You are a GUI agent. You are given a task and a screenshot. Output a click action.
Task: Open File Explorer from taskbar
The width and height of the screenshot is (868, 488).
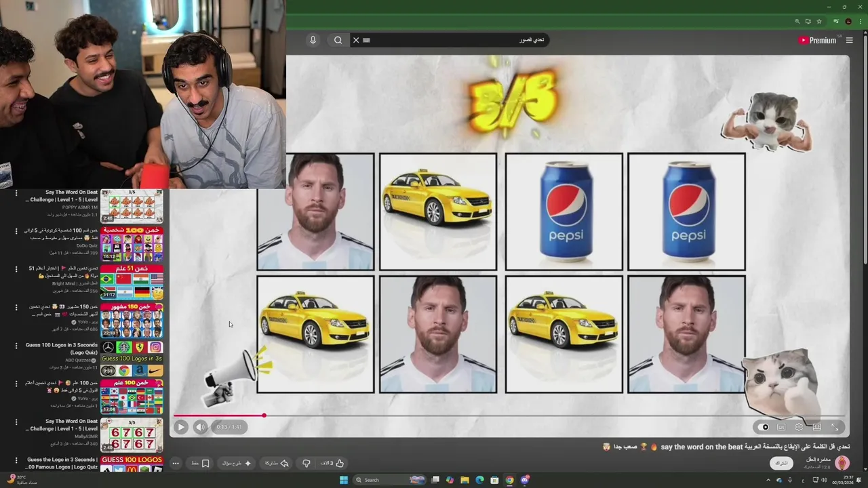click(x=465, y=480)
